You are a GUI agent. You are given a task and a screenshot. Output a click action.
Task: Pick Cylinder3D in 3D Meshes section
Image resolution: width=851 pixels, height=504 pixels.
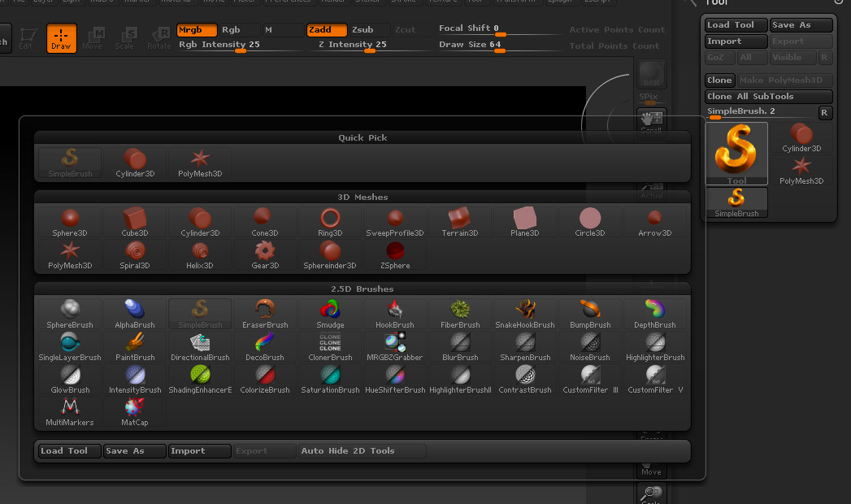click(200, 223)
